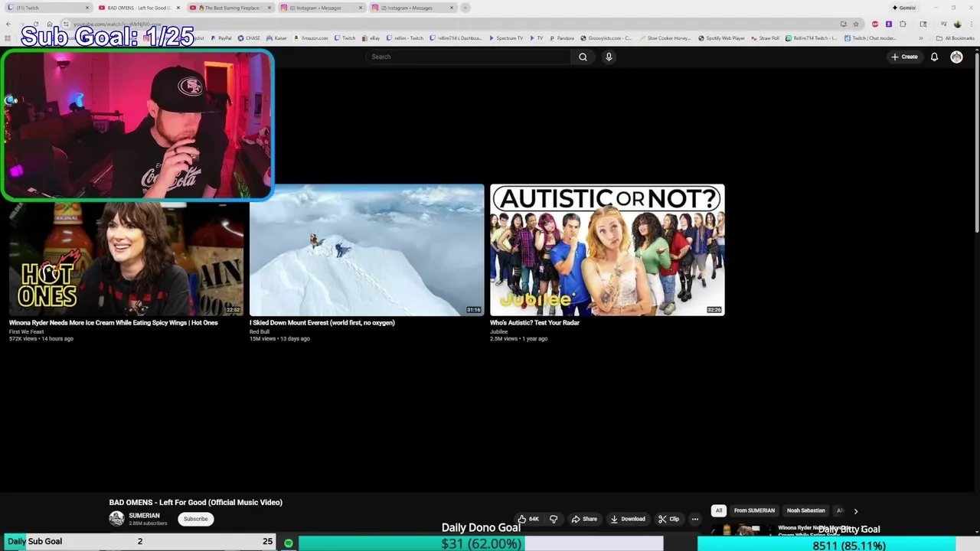Share the BAD OMENS video
The width and height of the screenshot is (980, 551).
(x=584, y=519)
